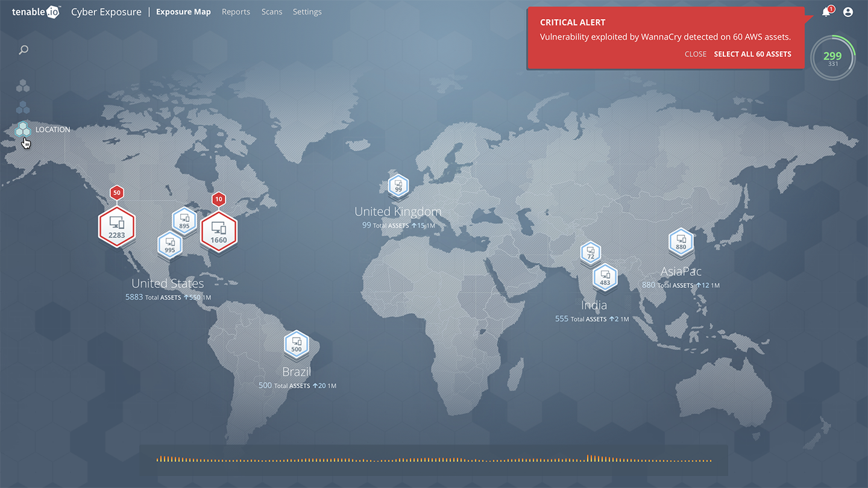Click the AsiaPac 880 assets marker
Screen dimensions: 868x488
coord(681,242)
